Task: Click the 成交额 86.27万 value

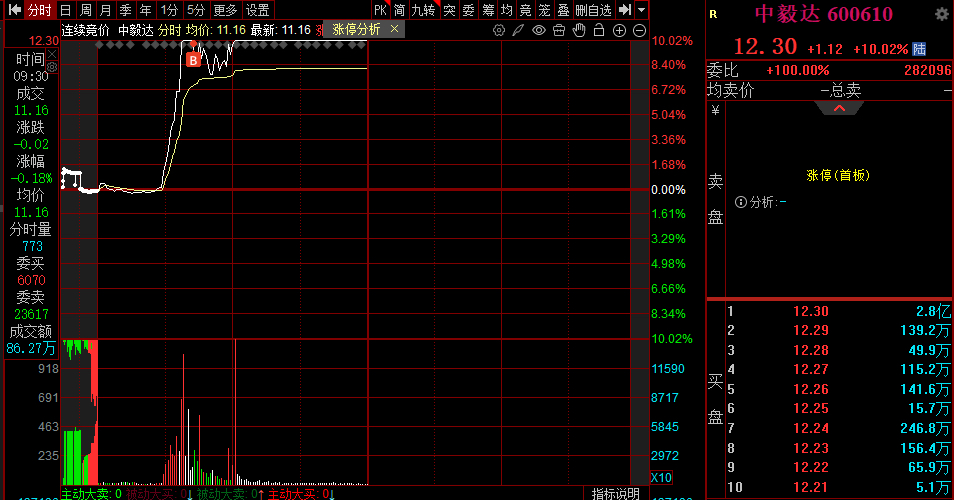Action: click(x=30, y=349)
